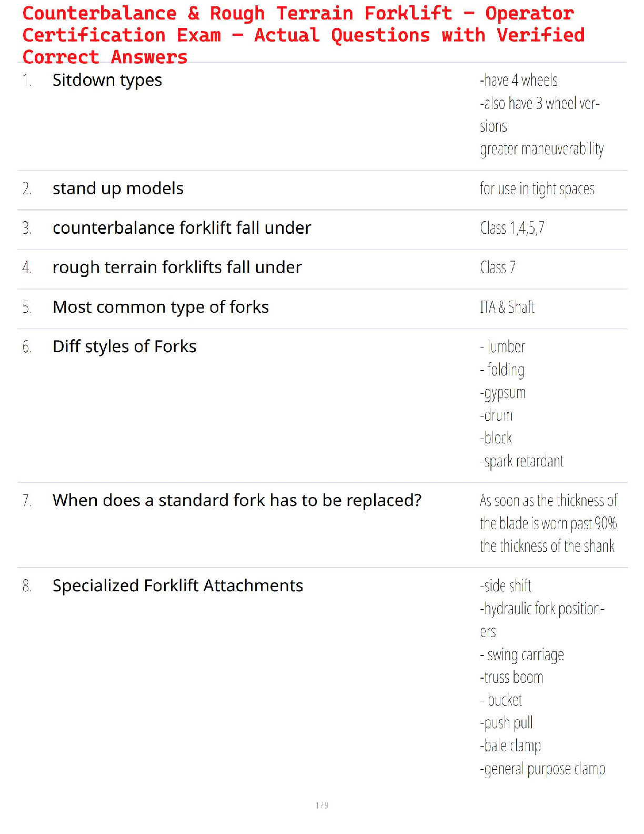Click the answer "for use in tight spaces"
This screenshot has width=644, height=834.
(x=537, y=188)
